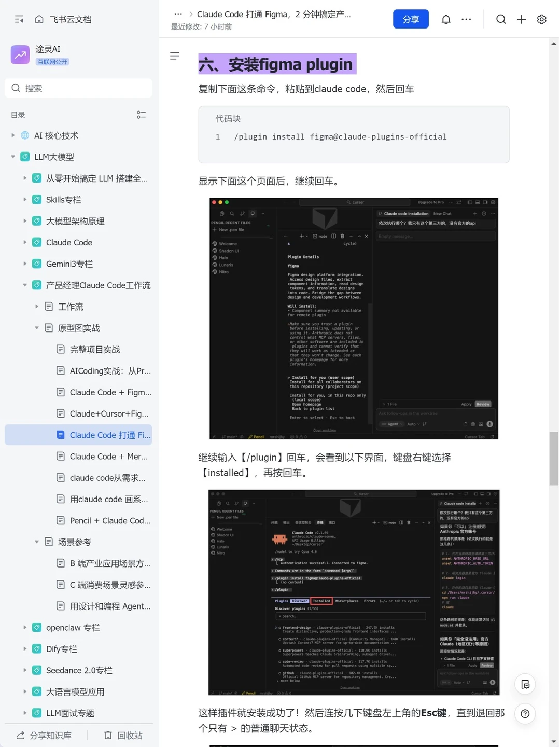Click the 工作流 document icon
The width and height of the screenshot is (560, 747).
[x=49, y=307]
